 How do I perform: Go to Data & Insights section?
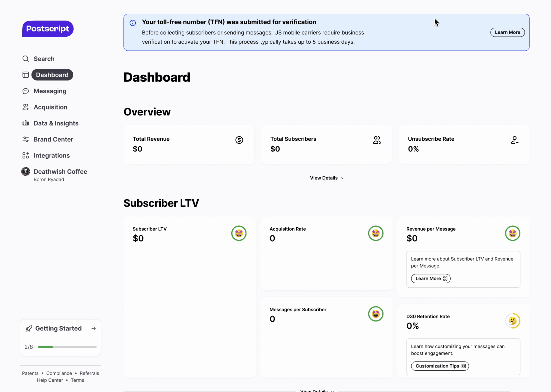(56, 123)
